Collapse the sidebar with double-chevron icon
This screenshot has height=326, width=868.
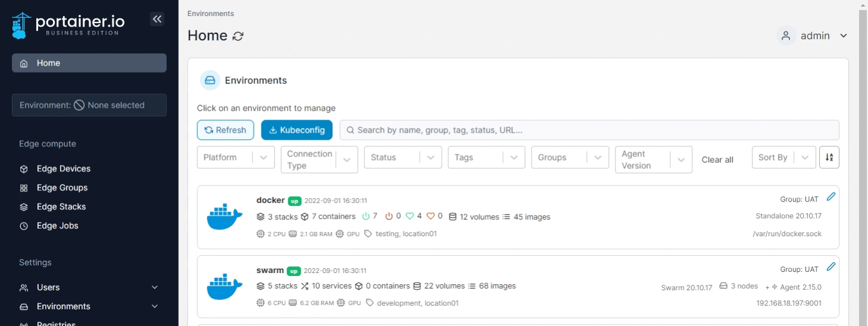pos(157,19)
